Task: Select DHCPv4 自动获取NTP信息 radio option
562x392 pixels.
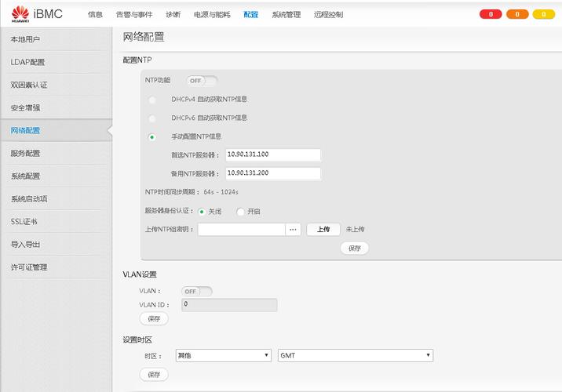Action: tap(152, 100)
